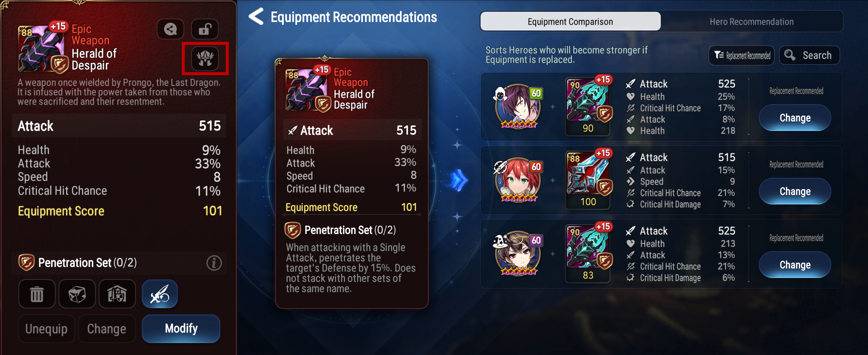
Task: Click Change for the red-haired hero
Action: tap(795, 191)
